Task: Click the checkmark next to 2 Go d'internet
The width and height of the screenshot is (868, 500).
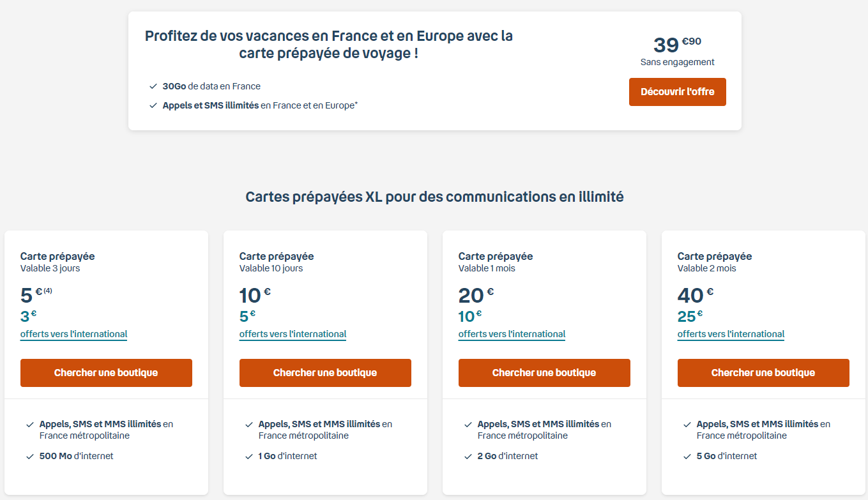Action: coord(468,456)
